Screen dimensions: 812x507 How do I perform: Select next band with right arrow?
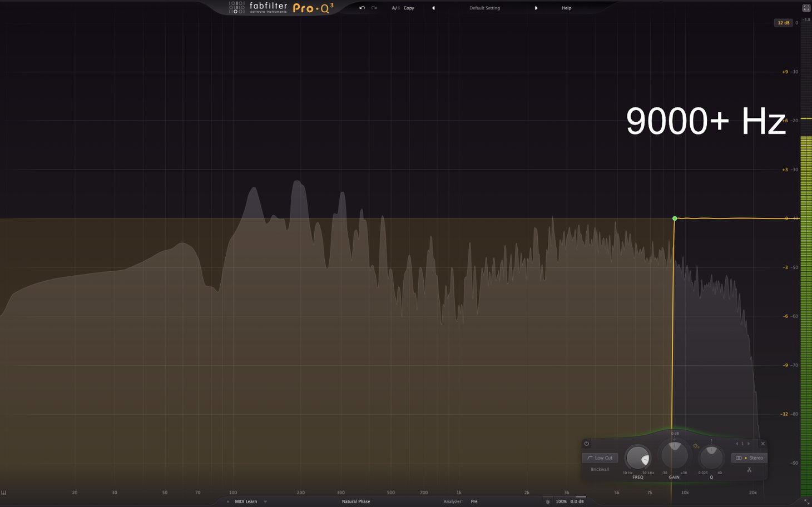[749, 444]
